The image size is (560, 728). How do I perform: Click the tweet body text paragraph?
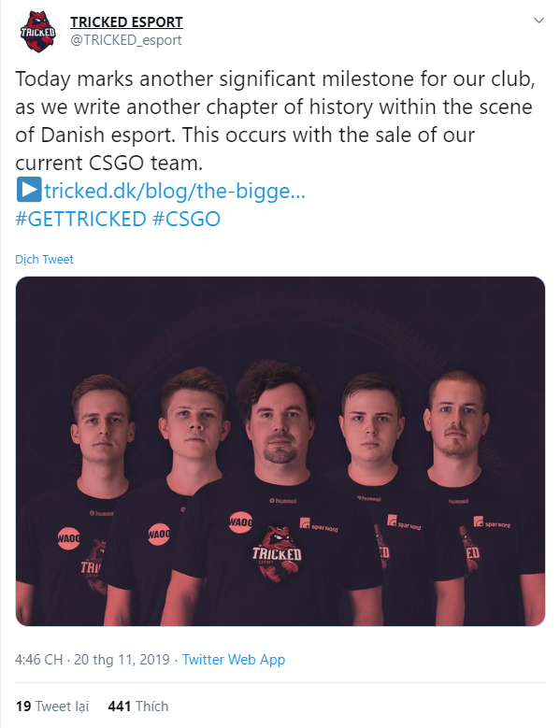click(275, 121)
